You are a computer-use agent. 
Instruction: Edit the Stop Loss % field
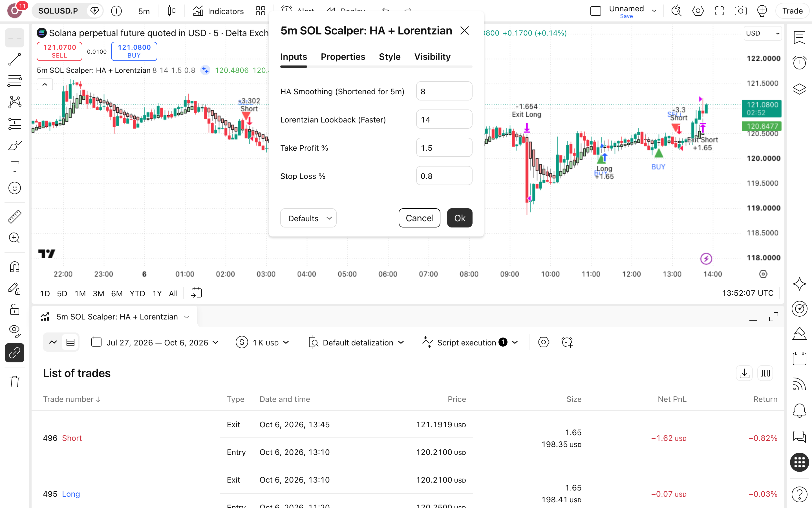coord(444,176)
